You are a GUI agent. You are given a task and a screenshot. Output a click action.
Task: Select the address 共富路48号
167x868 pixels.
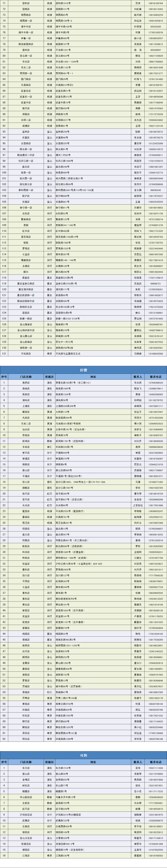click(x=62, y=138)
